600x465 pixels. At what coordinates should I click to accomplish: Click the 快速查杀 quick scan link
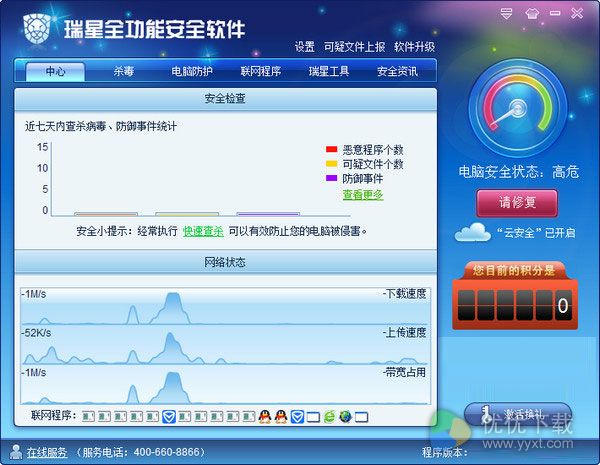pyautogui.click(x=203, y=231)
